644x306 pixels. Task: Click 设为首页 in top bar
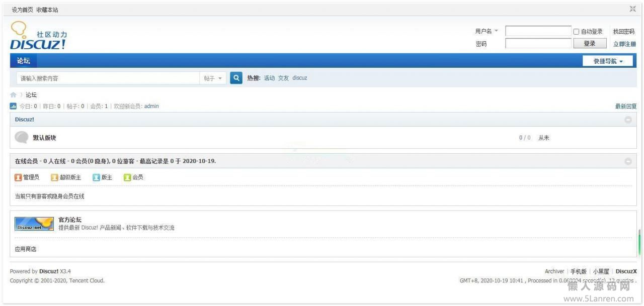coord(22,10)
